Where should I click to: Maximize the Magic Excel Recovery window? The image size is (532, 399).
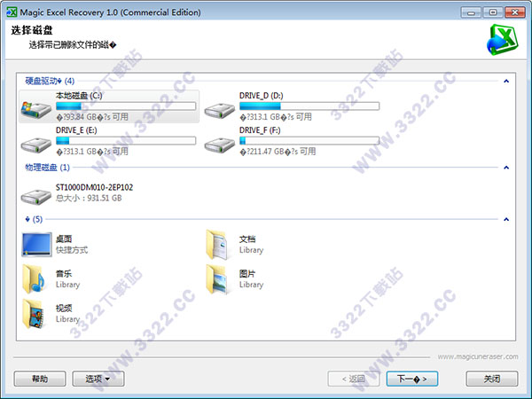coord(493,12)
